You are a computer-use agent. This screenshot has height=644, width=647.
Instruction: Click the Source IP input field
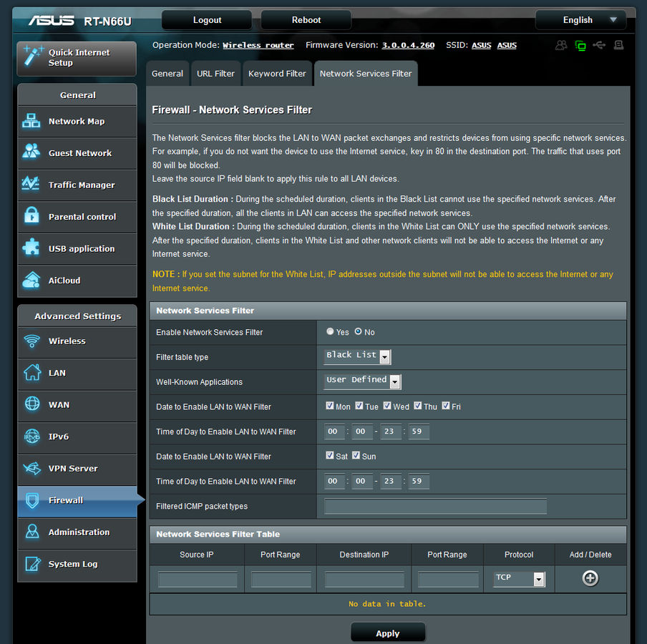[x=198, y=579]
